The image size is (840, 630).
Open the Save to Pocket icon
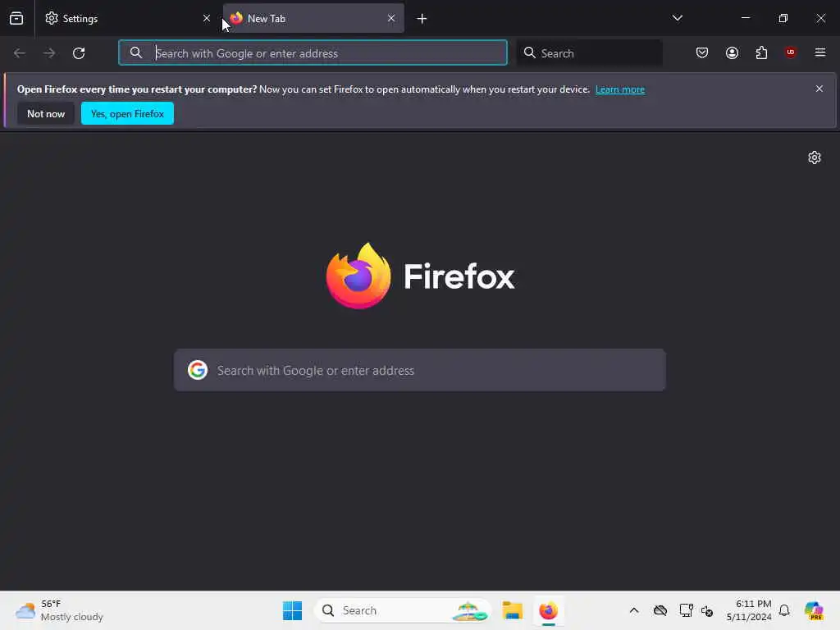[702, 52]
